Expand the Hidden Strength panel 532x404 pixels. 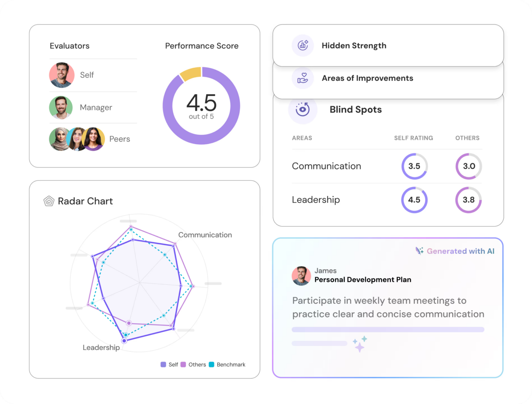[x=354, y=45]
